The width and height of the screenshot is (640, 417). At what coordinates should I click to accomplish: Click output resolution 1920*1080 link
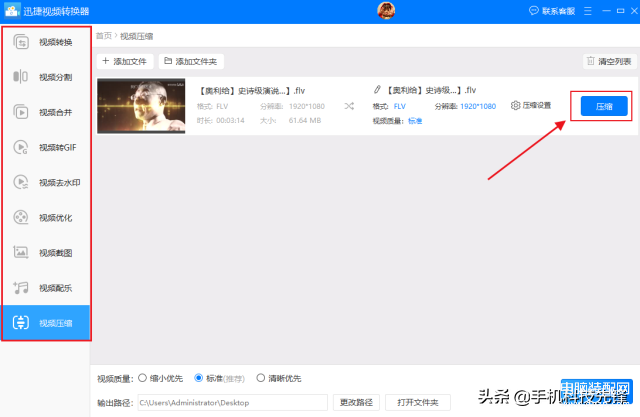click(478, 106)
